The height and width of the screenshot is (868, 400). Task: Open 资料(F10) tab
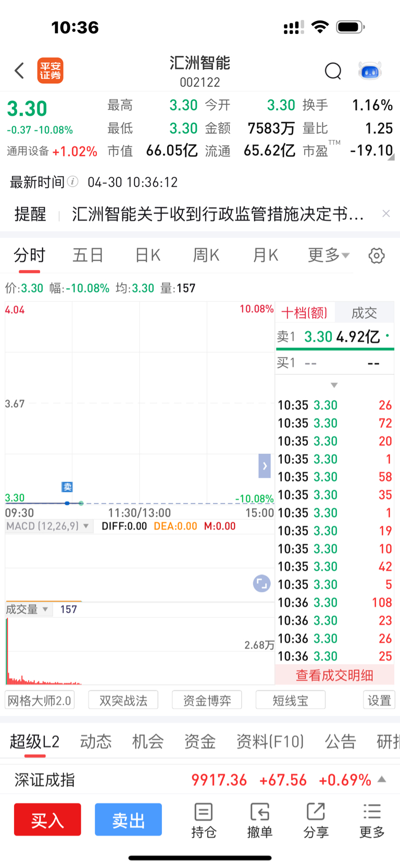point(270,741)
